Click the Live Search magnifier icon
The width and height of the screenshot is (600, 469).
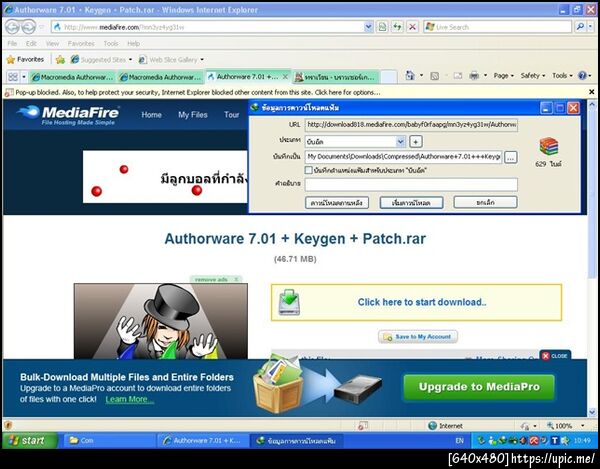coord(580,27)
